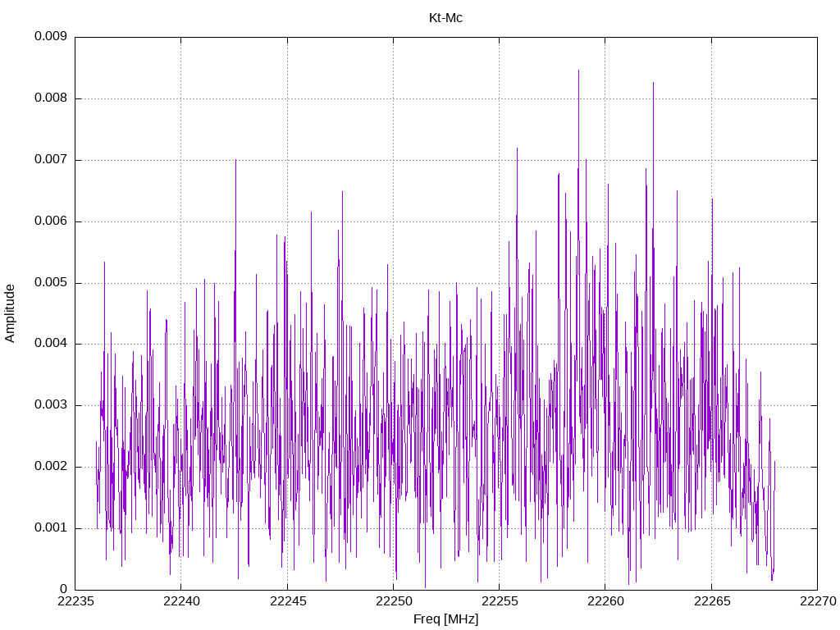Click the 0.009 y-axis tick label
Viewport: 840px width, 630px height.
click(51, 36)
